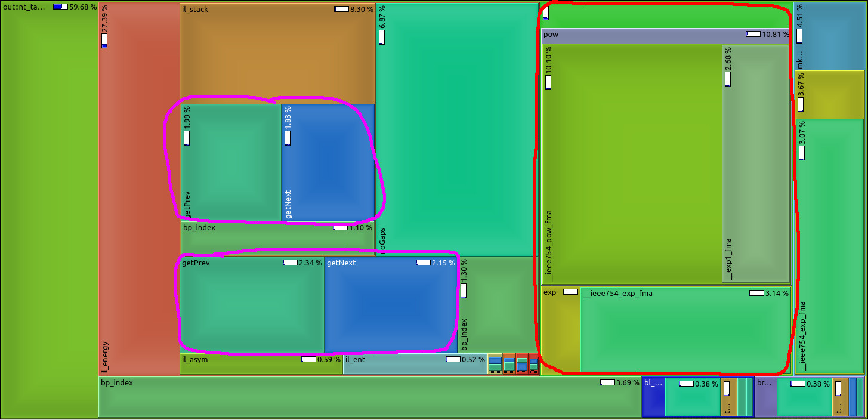The image size is (868, 420).
Task: Click the tan t... block inside bl_...
Action: 728,397
